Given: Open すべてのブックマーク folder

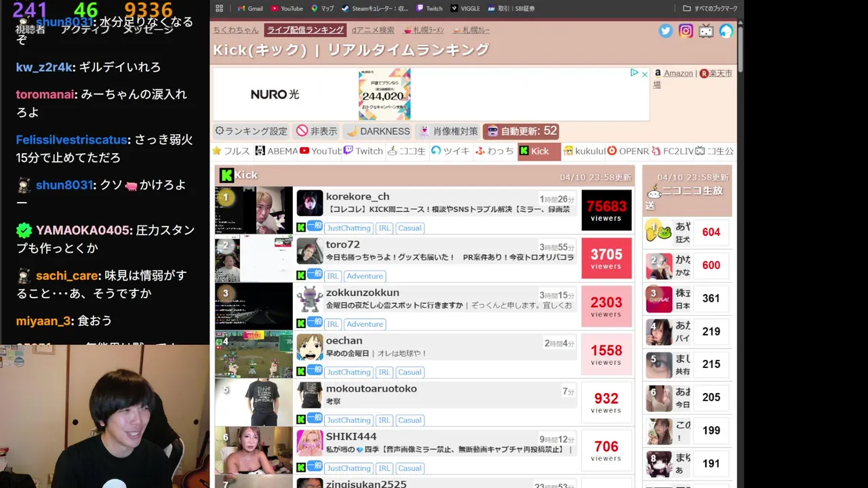Looking at the screenshot, I should tap(710, 8).
